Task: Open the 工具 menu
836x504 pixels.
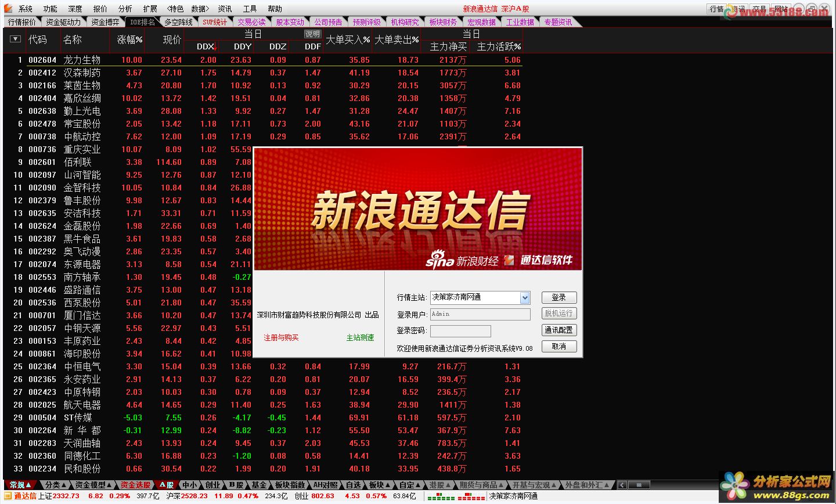Action: pos(250,9)
